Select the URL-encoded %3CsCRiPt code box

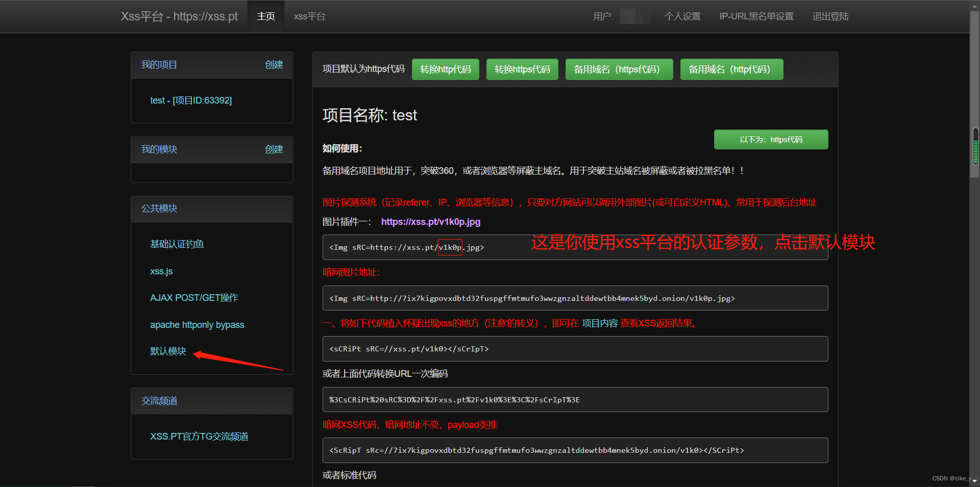coord(575,399)
